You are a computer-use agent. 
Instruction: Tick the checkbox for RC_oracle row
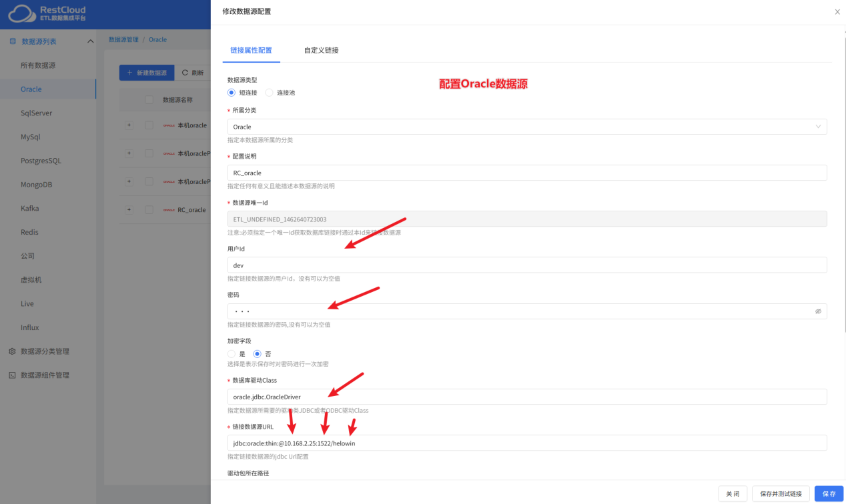(x=149, y=210)
